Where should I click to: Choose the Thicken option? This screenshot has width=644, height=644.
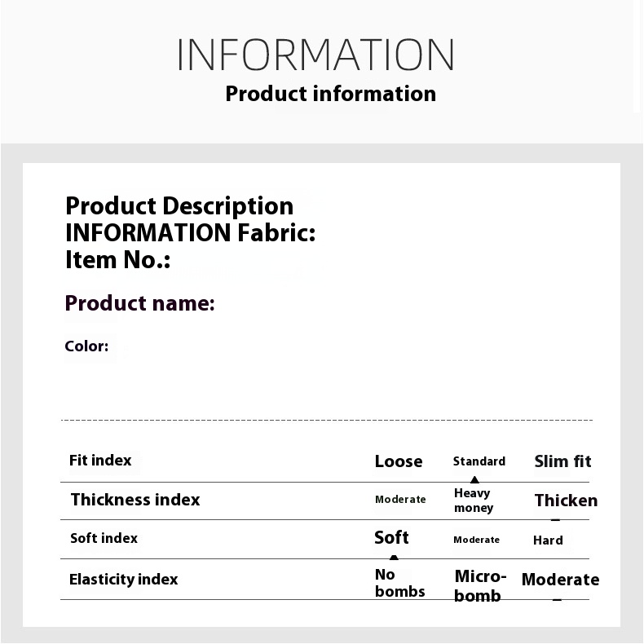coord(566,501)
